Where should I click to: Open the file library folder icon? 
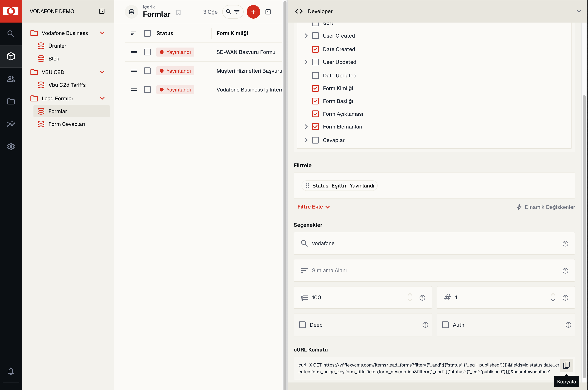tap(11, 101)
